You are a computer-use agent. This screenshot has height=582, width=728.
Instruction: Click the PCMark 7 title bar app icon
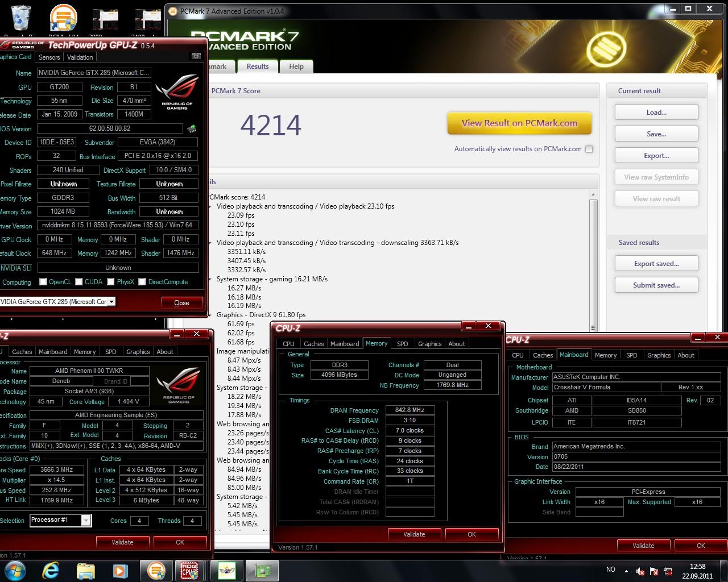pos(172,11)
